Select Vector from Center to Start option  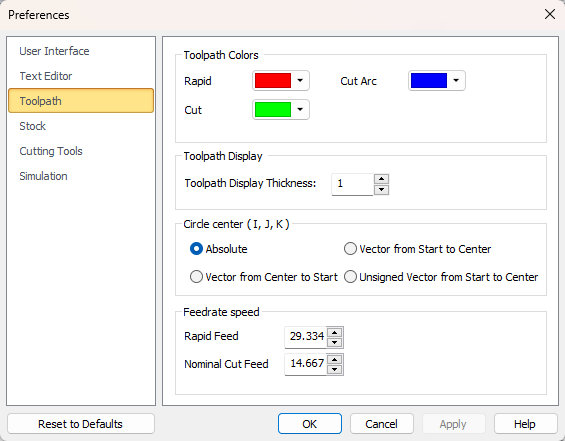pos(264,277)
